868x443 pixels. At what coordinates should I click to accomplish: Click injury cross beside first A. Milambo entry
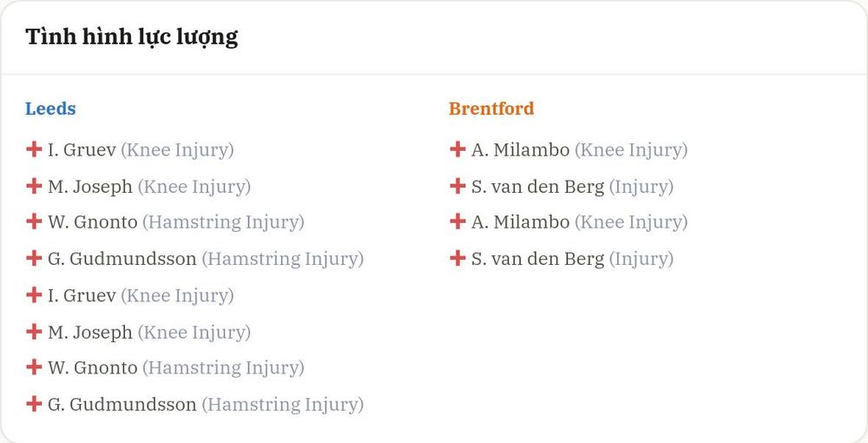457,149
